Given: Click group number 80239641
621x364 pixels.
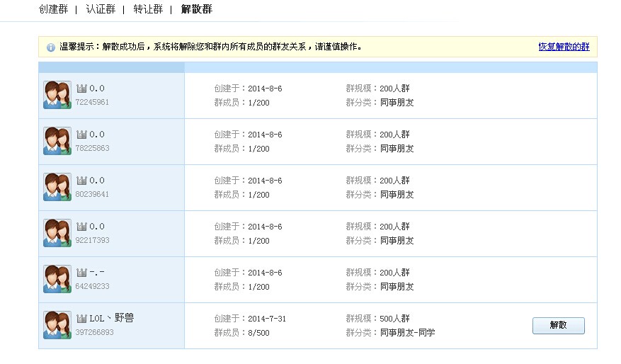Looking at the screenshot, I should 92,194.
